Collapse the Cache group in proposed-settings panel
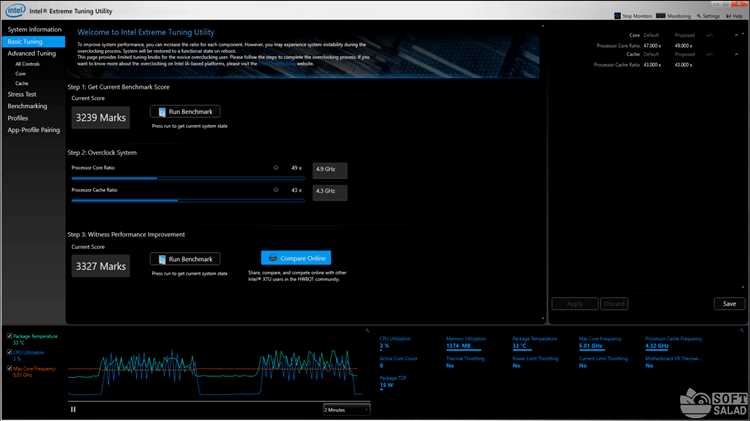 (736, 55)
